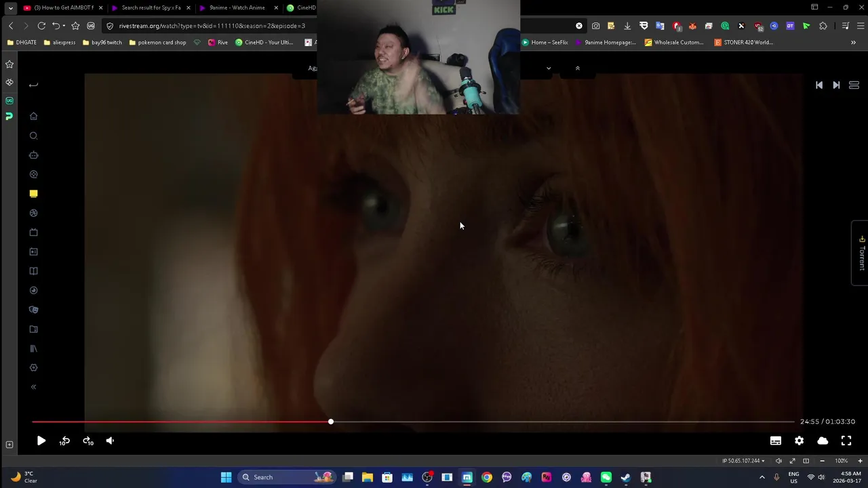Image resolution: width=868 pixels, height=488 pixels.
Task: Open the Torrent side panel
Action: coord(861,253)
